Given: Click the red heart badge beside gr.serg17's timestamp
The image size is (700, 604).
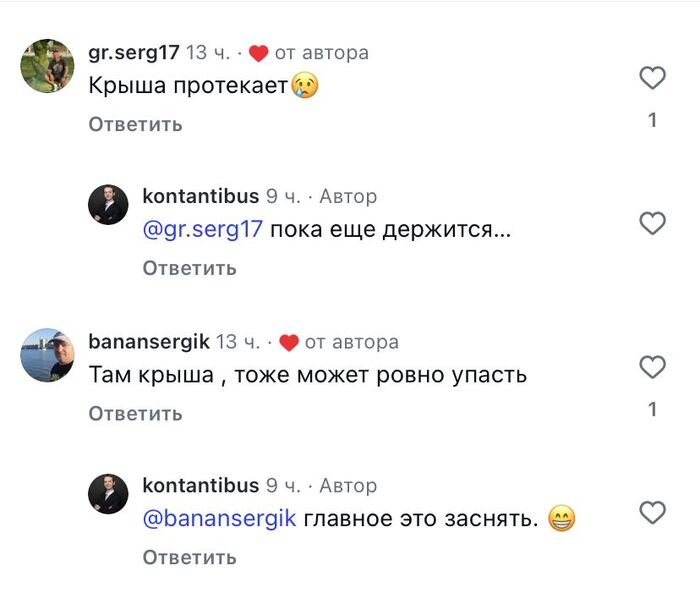Looking at the screenshot, I should (x=258, y=53).
